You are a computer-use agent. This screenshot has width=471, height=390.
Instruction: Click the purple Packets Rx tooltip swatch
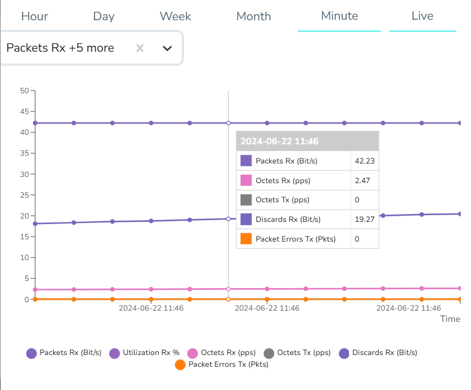coord(246,161)
